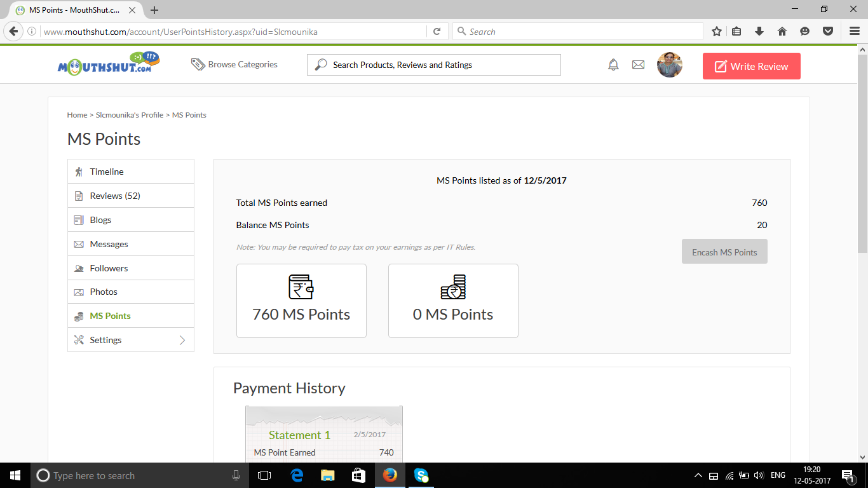Viewport: 868px width, 488px height.
Task: Click the site search magnifier icon
Action: [x=321, y=65]
